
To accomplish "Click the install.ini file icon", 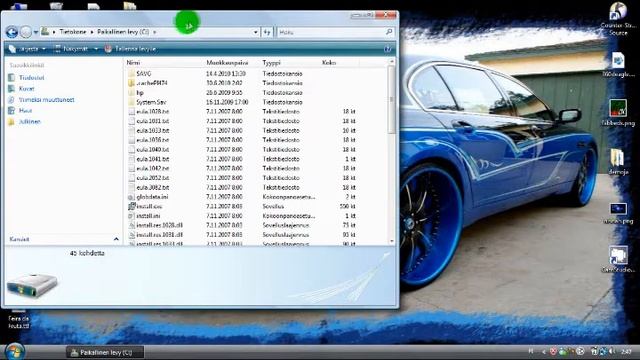I will 131,216.
